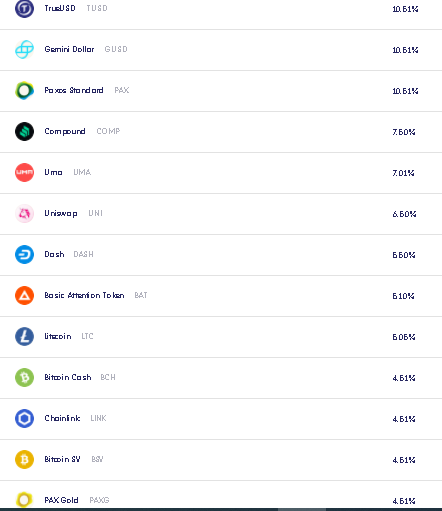442x511 pixels.
Task: Click the TrueUSD coin icon
Action: point(24,8)
